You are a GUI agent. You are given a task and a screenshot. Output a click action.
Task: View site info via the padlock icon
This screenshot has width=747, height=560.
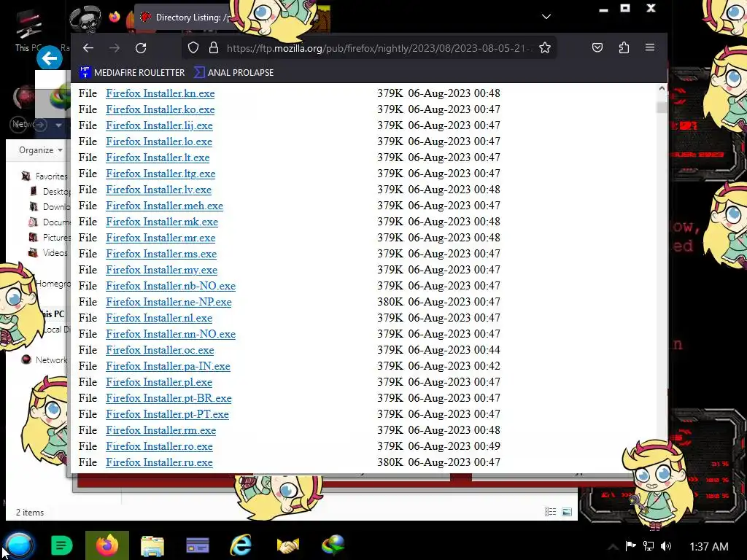[x=214, y=47]
